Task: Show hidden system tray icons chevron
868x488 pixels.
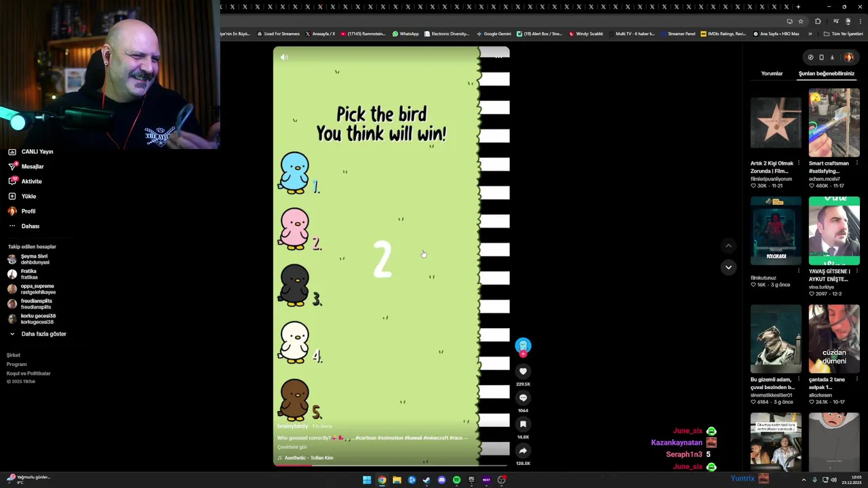Action: tap(804, 480)
